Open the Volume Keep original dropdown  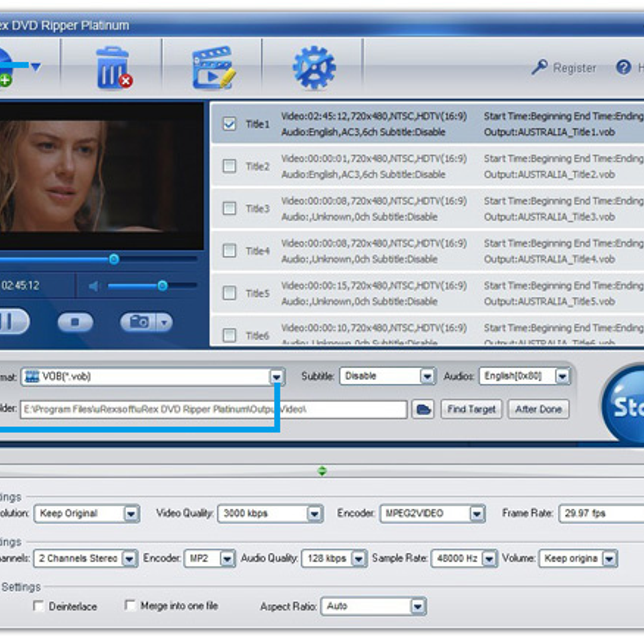609,559
